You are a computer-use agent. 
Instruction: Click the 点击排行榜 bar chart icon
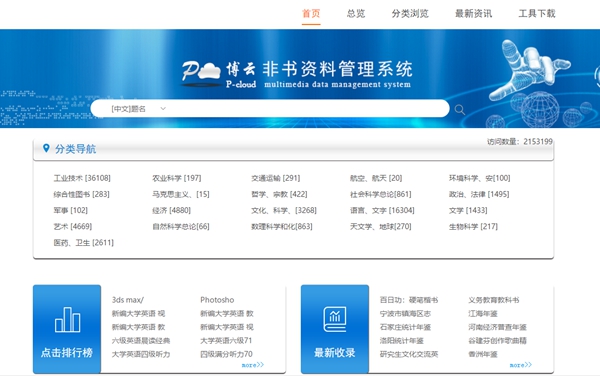click(68, 319)
